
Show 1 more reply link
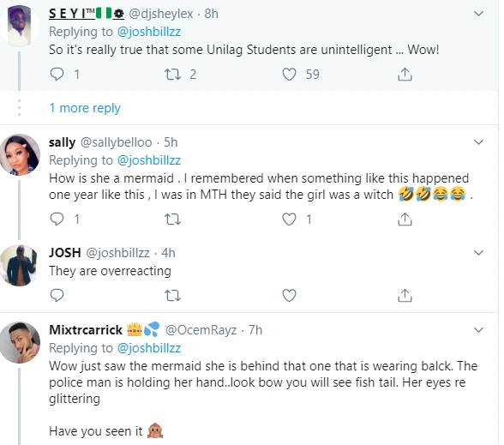tap(85, 108)
